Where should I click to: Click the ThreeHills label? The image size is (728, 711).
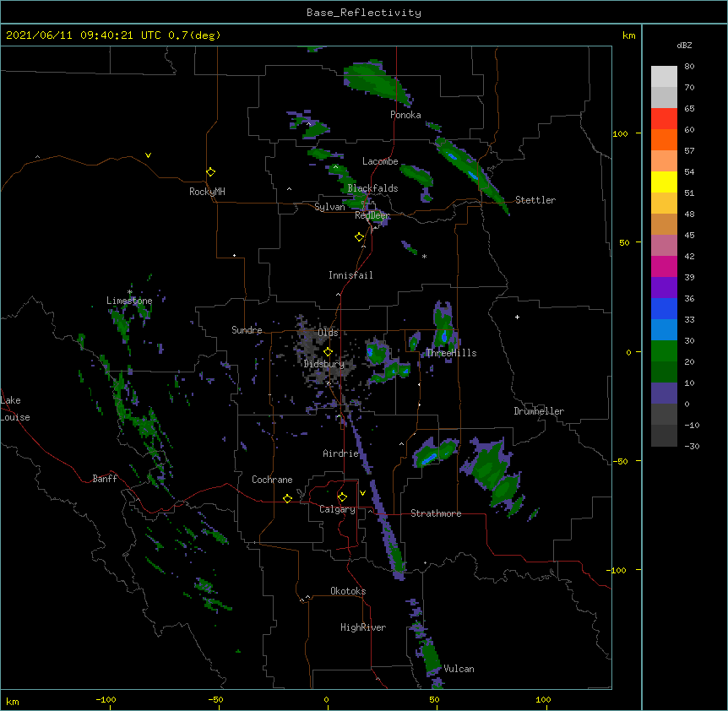click(451, 353)
